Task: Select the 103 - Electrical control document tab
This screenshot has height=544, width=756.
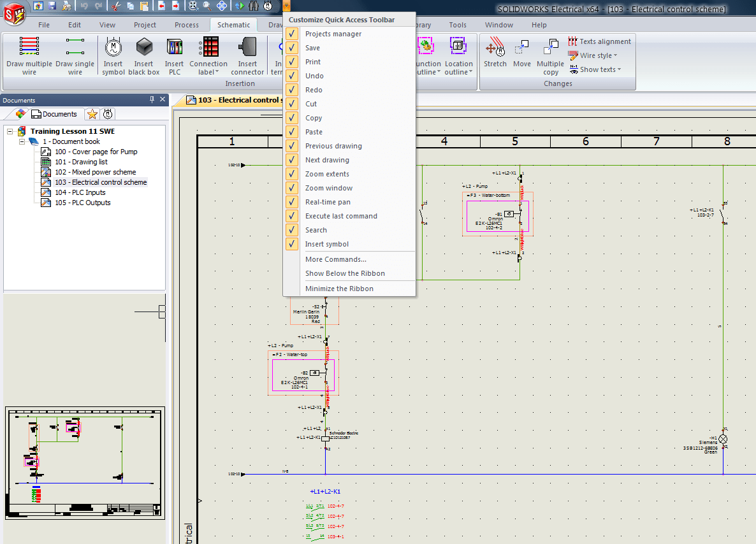Action: pyautogui.click(x=235, y=100)
